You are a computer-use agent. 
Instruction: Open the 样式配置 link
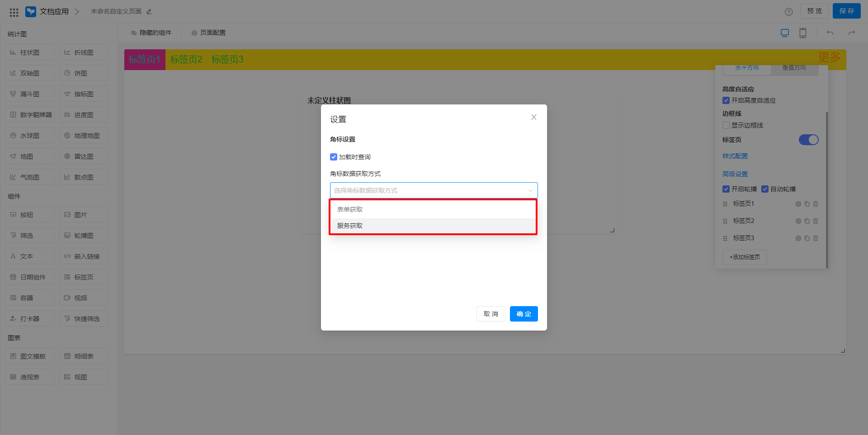[x=735, y=156]
